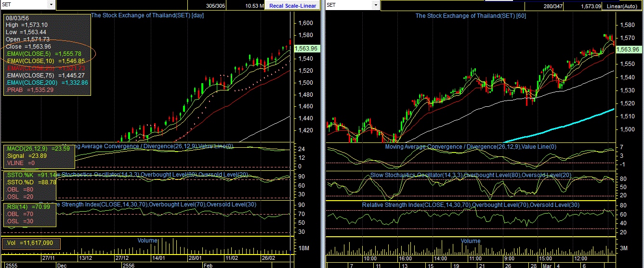The image size is (644, 268).
Task: Click the EMAV(CLOSE,10) =1,546.85 row
Action: (45, 61)
